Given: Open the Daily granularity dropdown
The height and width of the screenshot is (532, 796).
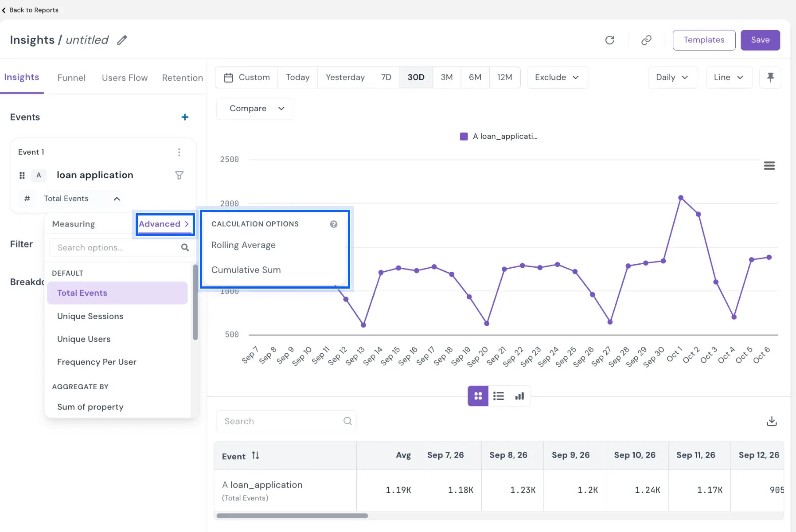Looking at the screenshot, I should point(673,78).
